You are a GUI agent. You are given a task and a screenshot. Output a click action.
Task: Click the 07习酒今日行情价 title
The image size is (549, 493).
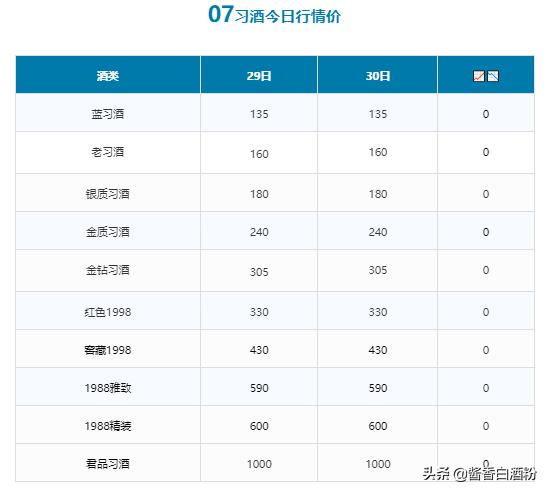pyautogui.click(x=274, y=15)
